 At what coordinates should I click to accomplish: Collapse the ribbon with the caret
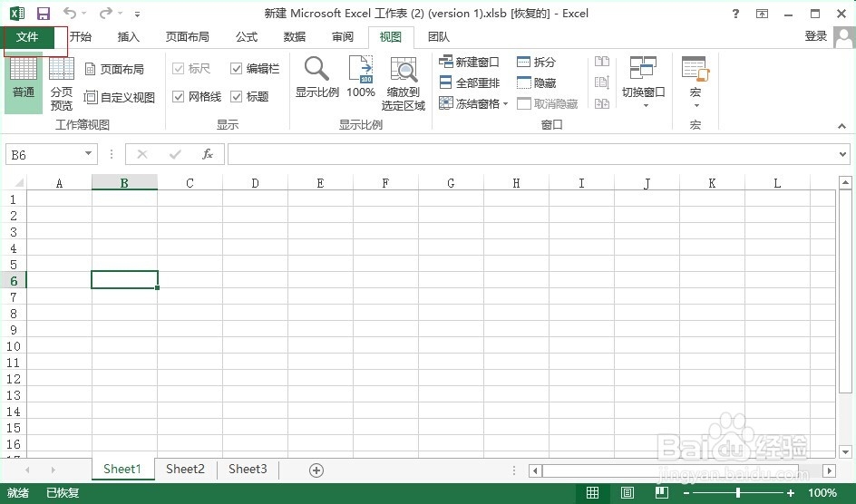(x=841, y=126)
